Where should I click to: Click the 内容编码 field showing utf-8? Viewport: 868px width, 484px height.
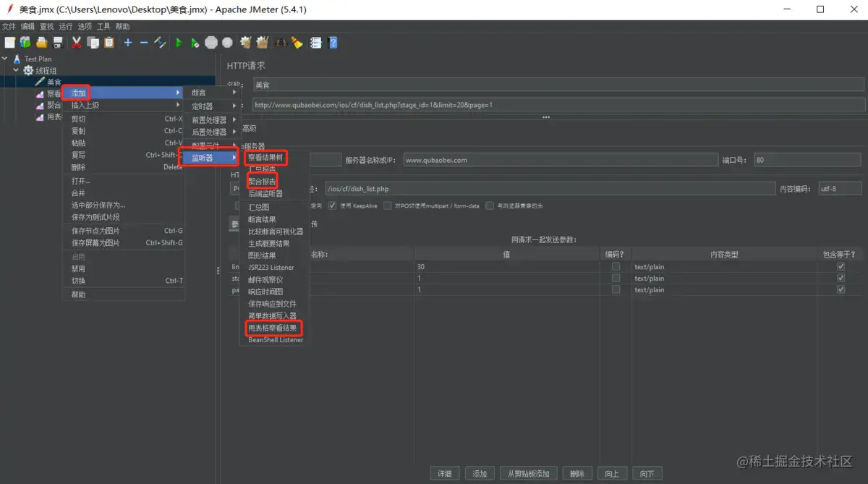coord(840,188)
